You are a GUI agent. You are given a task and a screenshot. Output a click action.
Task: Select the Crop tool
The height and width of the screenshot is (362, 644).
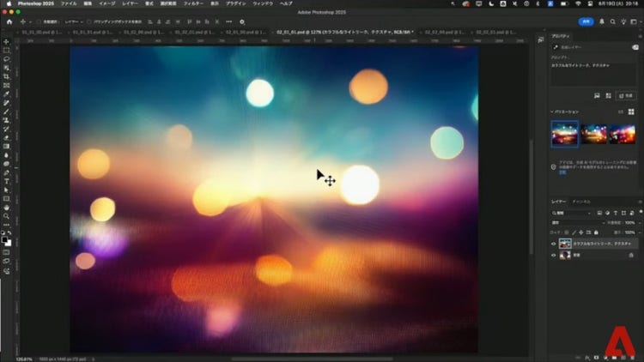6,76
